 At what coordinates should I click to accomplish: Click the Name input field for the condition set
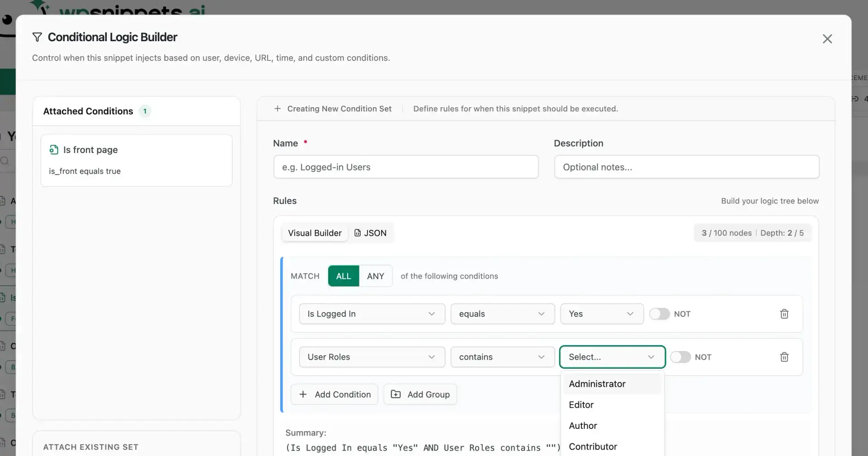pos(406,166)
